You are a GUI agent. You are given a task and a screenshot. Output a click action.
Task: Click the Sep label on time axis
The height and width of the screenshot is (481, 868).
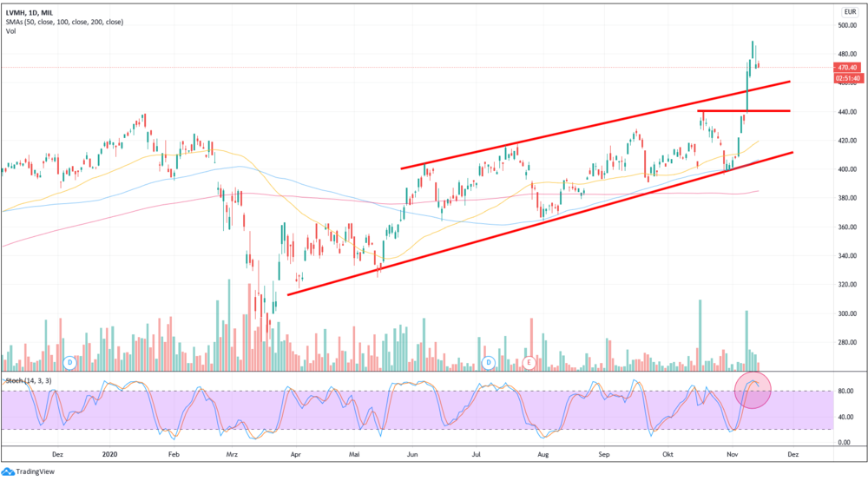pyautogui.click(x=604, y=454)
